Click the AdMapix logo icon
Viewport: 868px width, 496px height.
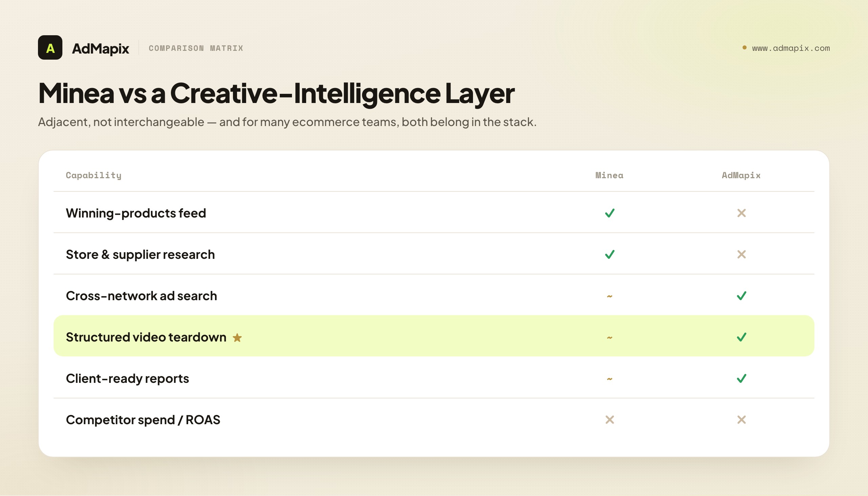tap(50, 47)
